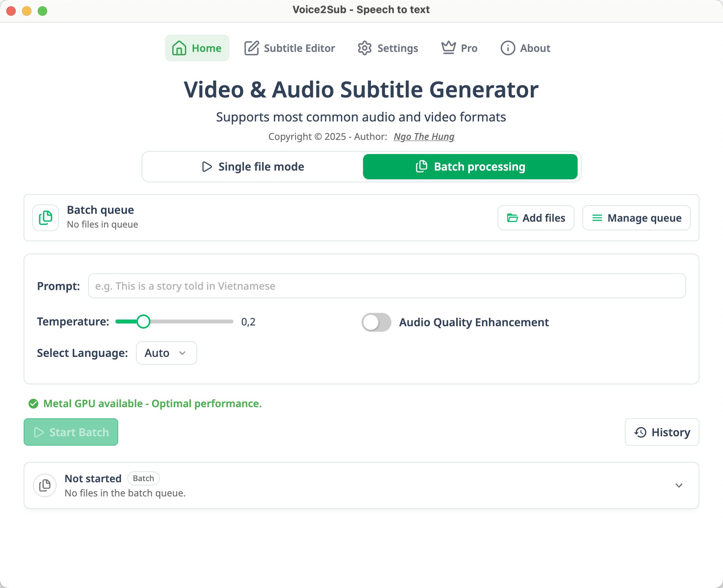Close the Voice2Sub window
Viewport: 723px width, 588px height.
tap(11, 11)
